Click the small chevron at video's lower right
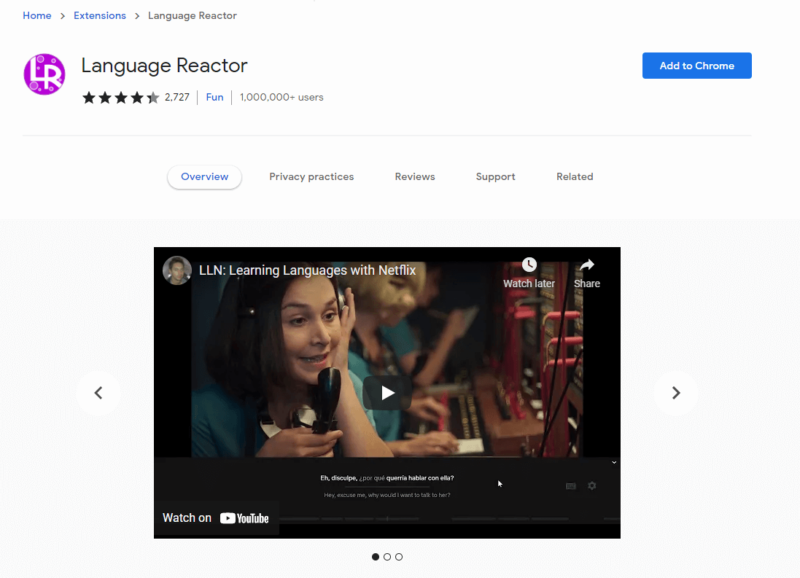Screen dimensions: 800x578 coord(614,462)
